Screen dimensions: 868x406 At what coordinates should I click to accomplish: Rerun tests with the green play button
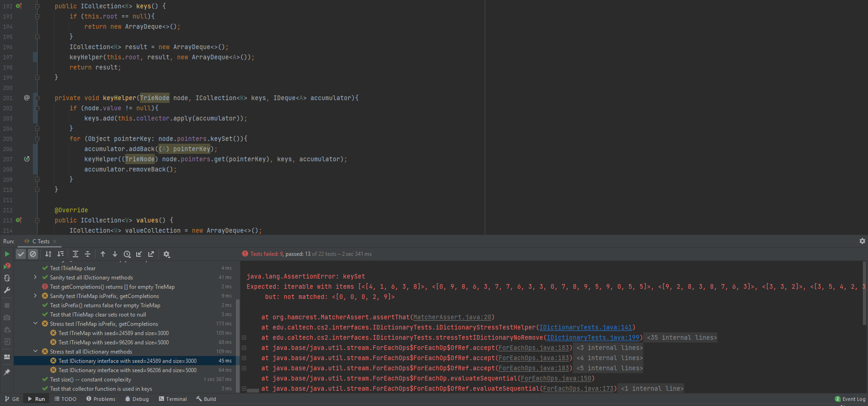click(x=7, y=254)
